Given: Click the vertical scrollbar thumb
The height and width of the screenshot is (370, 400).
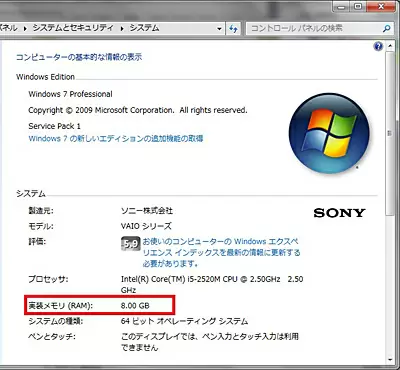Looking at the screenshot, I should coord(390,133).
